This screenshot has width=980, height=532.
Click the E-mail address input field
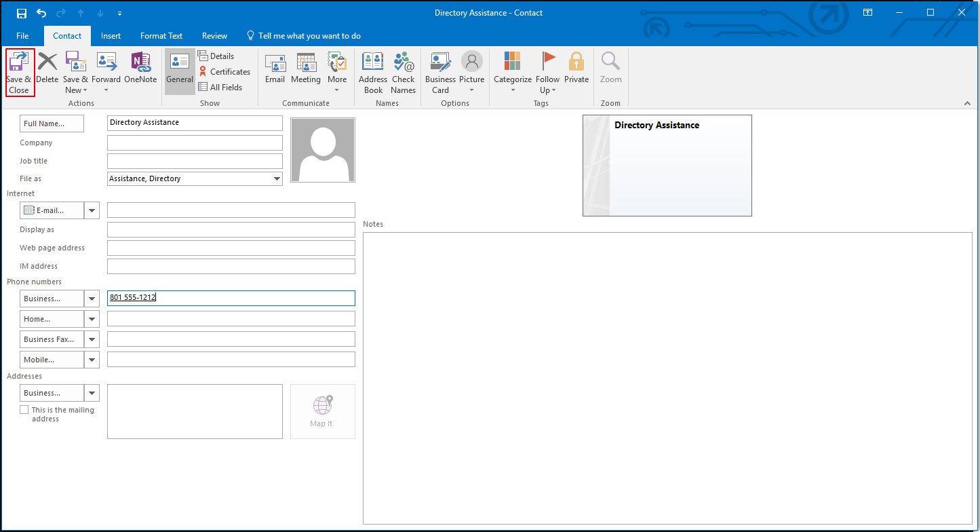(x=231, y=210)
